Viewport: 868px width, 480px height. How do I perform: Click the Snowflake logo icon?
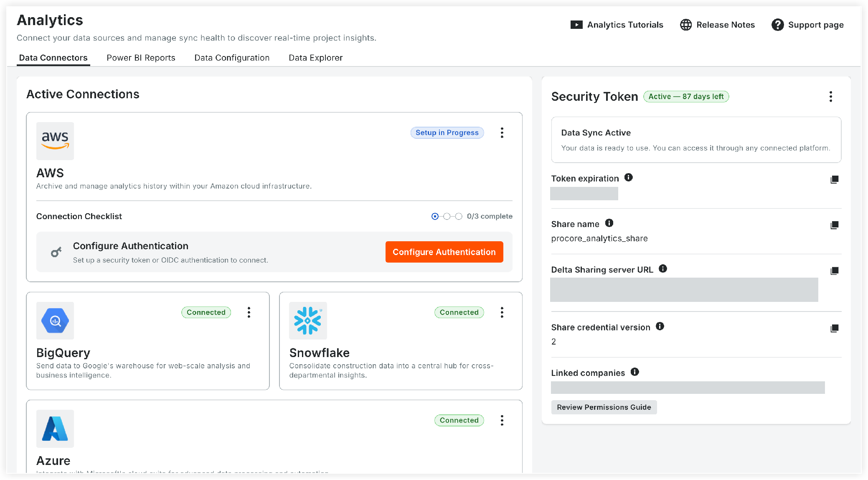[x=308, y=321]
